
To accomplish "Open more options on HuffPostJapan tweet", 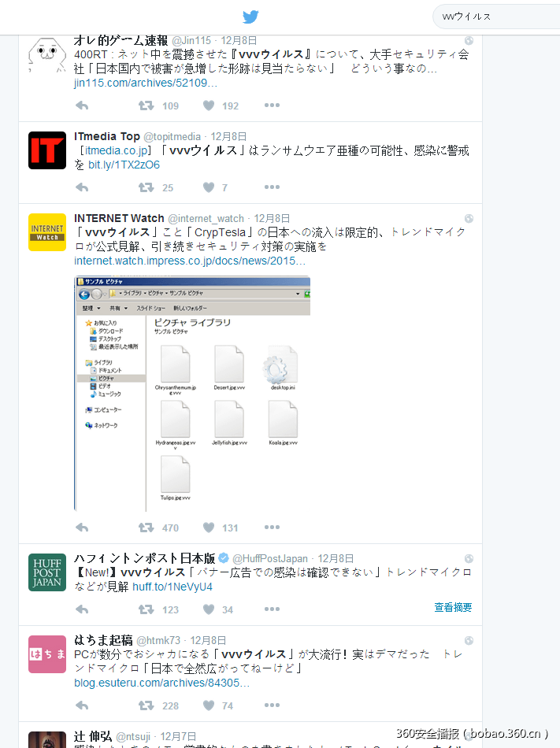I will coord(272,609).
